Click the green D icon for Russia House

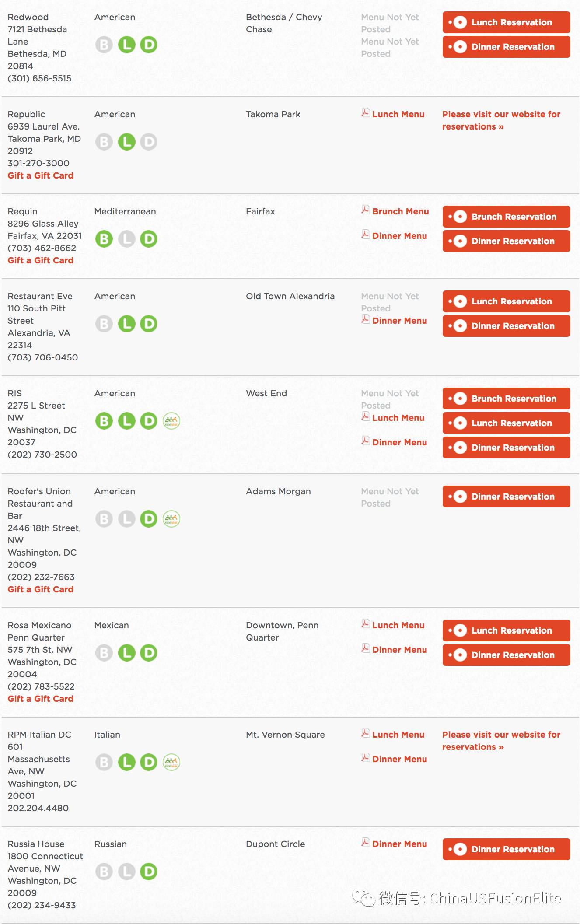point(149,871)
